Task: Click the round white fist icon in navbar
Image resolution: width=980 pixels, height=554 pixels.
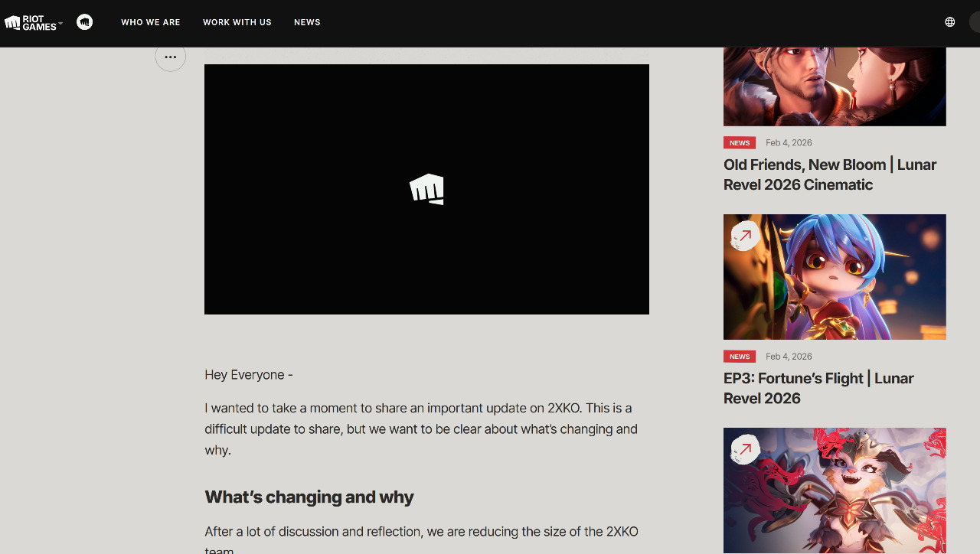Action: click(85, 22)
